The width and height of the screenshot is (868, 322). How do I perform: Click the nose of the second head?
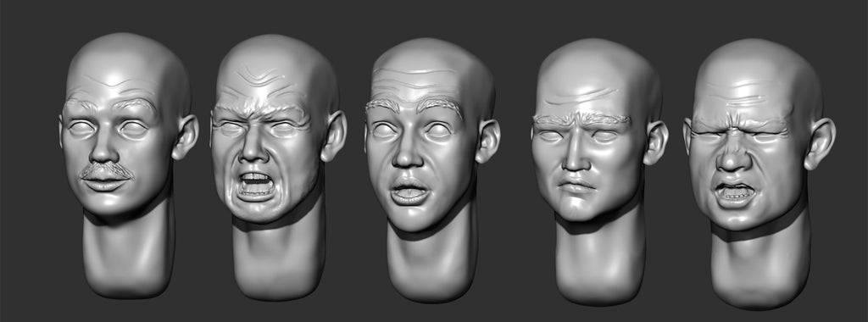[254, 146]
